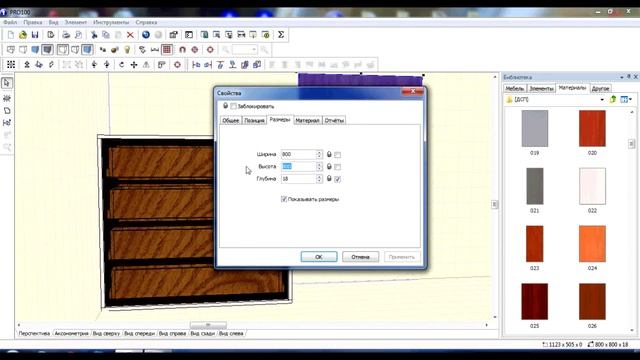Toggle the Заблокировать checkbox
Screen dimensions: 640x360
[x=233, y=106]
